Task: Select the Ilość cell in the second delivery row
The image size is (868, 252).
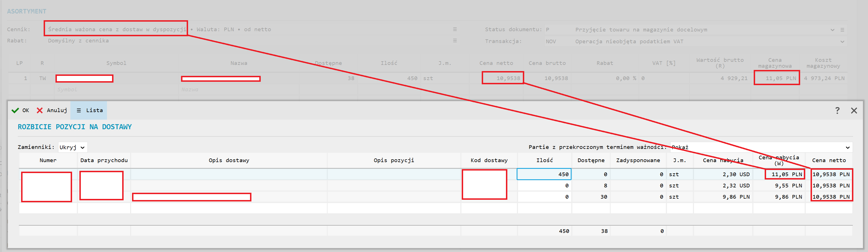Action: (544, 186)
